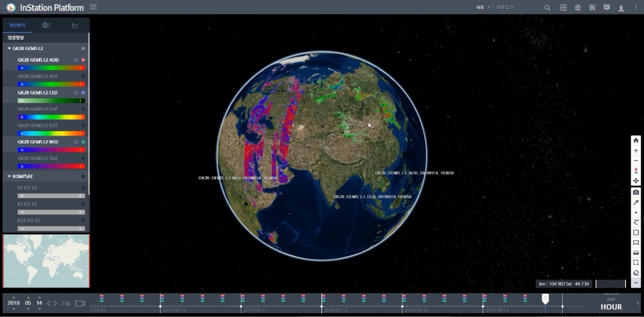
Task: Switch to the globe tab in side panel
Action: 46,25
